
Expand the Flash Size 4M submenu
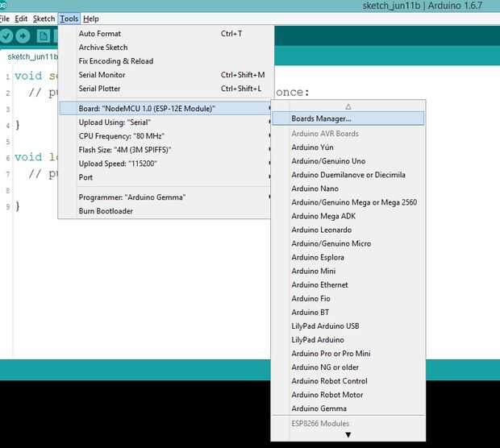[166, 150]
